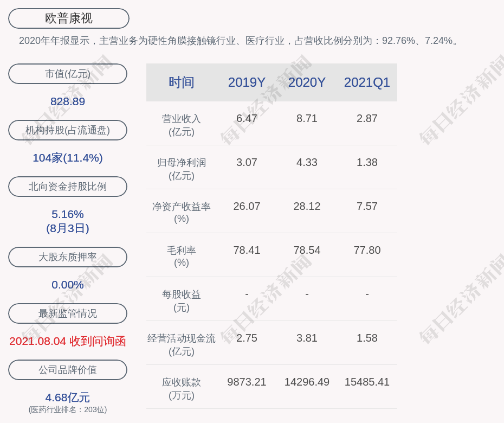Click the 2.87 revenue cell
504x423 pixels.
point(367,118)
